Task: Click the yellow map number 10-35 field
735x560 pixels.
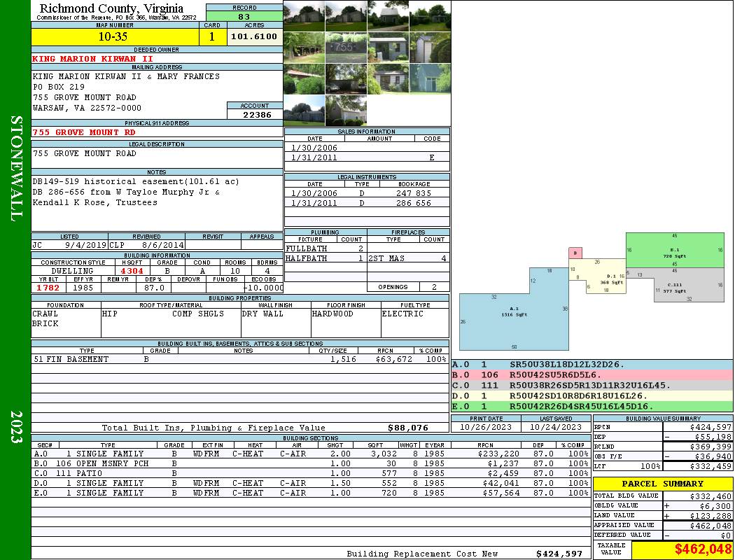Action: (x=115, y=36)
